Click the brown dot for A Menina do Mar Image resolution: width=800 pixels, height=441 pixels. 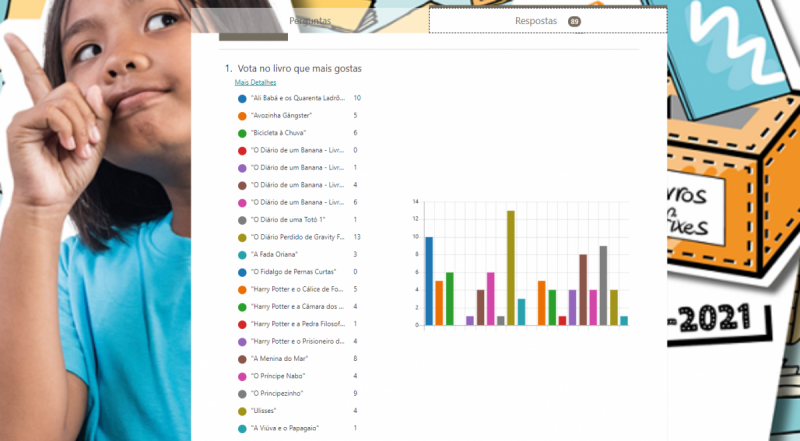[x=241, y=359]
